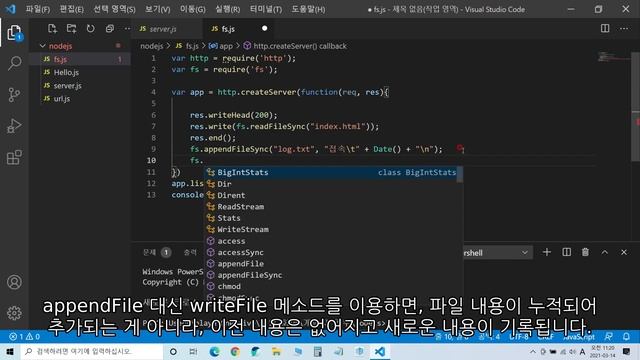Open explorer more actions ellipsis

pyautogui.click(x=127, y=29)
